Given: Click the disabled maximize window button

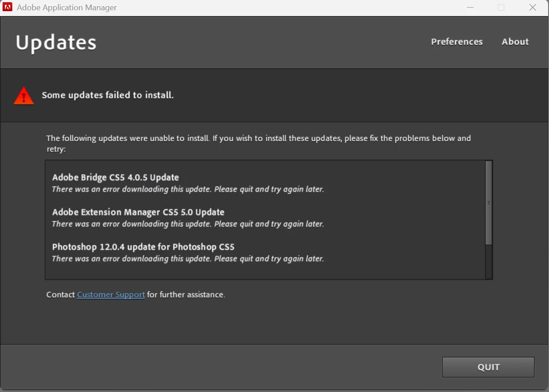Looking at the screenshot, I should pyautogui.click(x=501, y=8).
